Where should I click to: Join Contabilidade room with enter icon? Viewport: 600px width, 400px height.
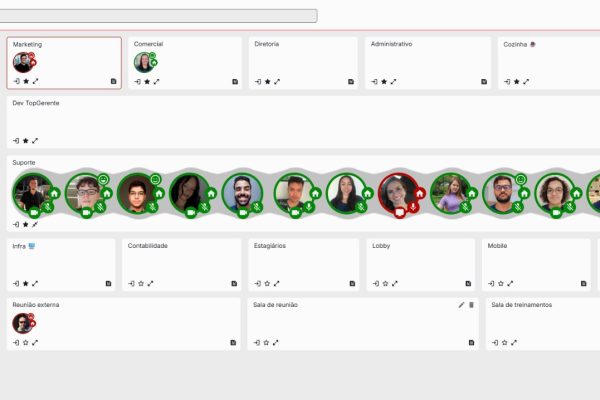point(131,284)
